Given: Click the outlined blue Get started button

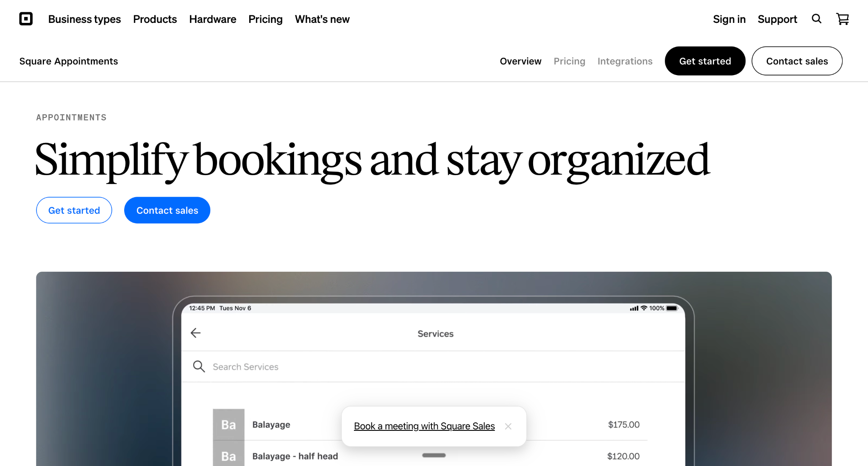Looking at the screenshot, I should point(74,210).
